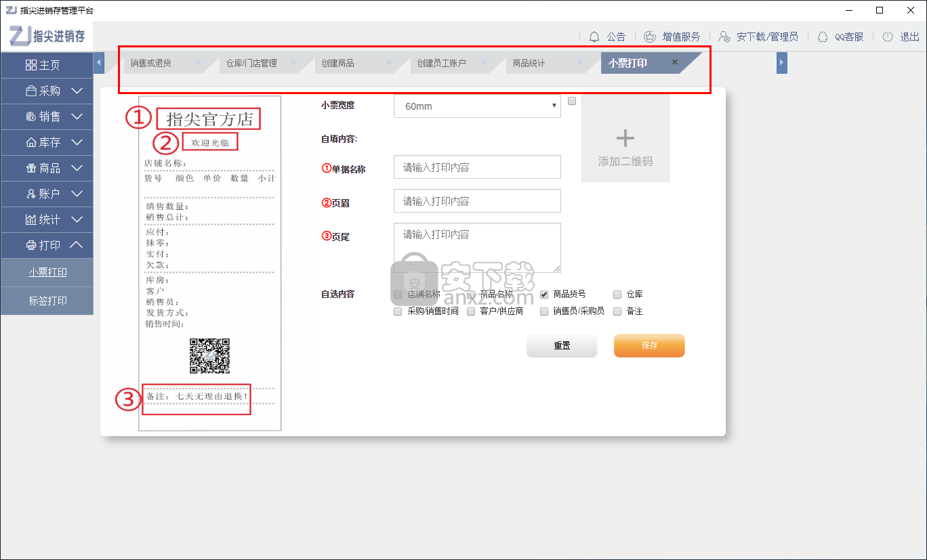Image resolution: width=927 pixels, height=560 pixels.
Task: Click the 打印 printer icon
Action: pos(31,245)
